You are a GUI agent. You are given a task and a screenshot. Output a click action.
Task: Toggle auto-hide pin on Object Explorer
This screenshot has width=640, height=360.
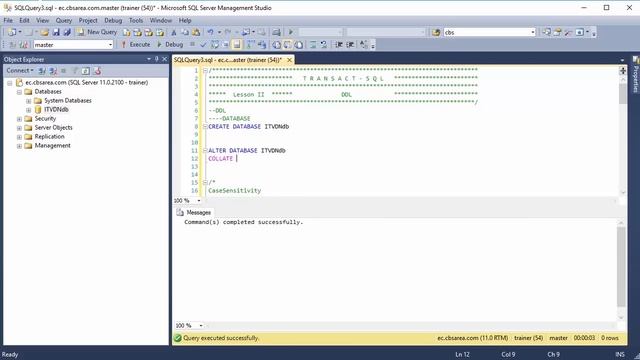tap(156, 59)
